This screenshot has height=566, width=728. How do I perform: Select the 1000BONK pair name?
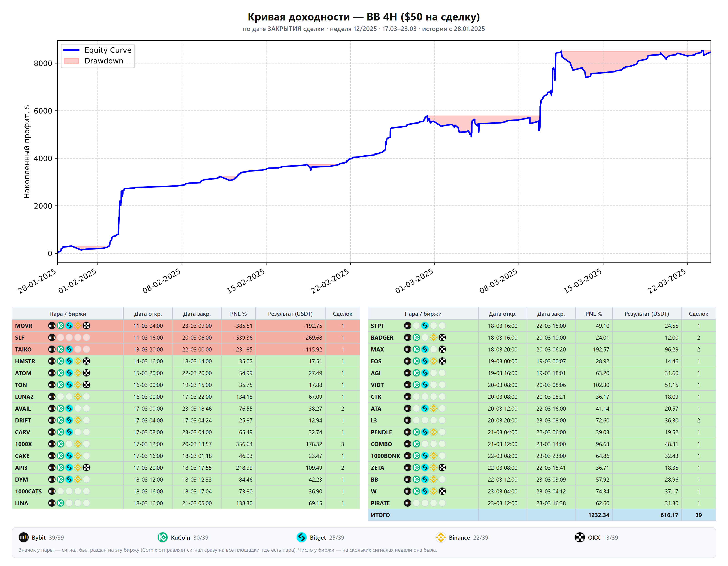click(x=385, y=456)
